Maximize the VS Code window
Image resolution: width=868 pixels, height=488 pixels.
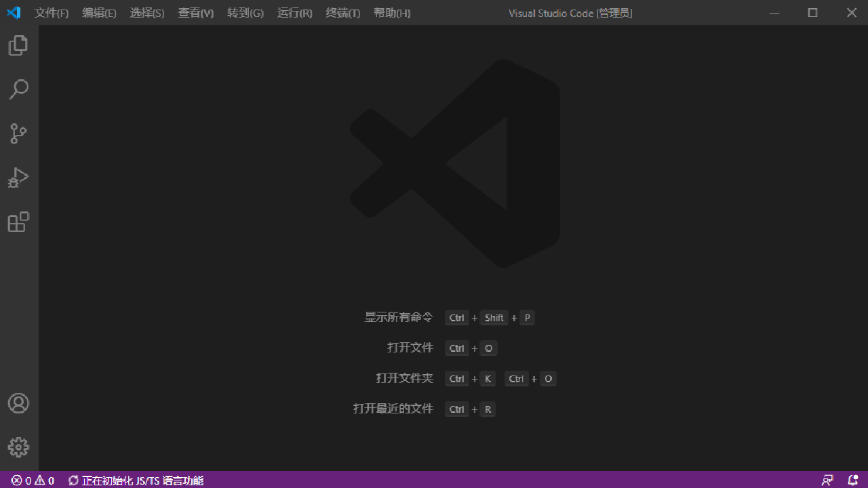pyautogui.click(x=812, y=13)
